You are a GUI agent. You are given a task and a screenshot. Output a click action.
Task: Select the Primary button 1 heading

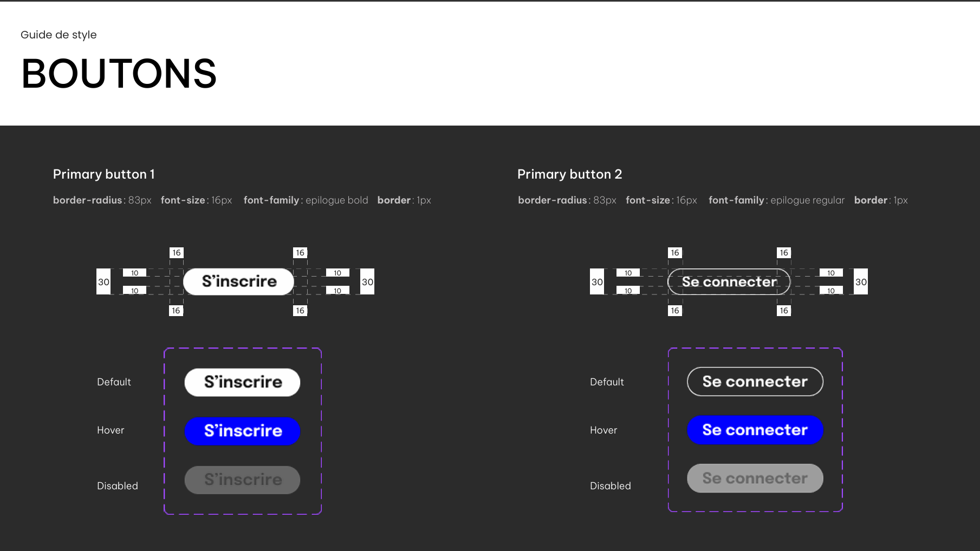tap(104, 174)
